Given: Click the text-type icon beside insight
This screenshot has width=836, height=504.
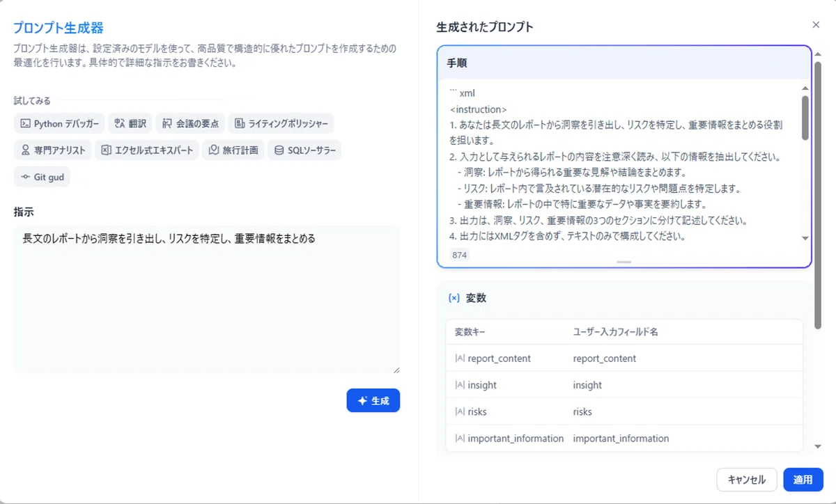Looking at the screenshot, I should (459, 385).
